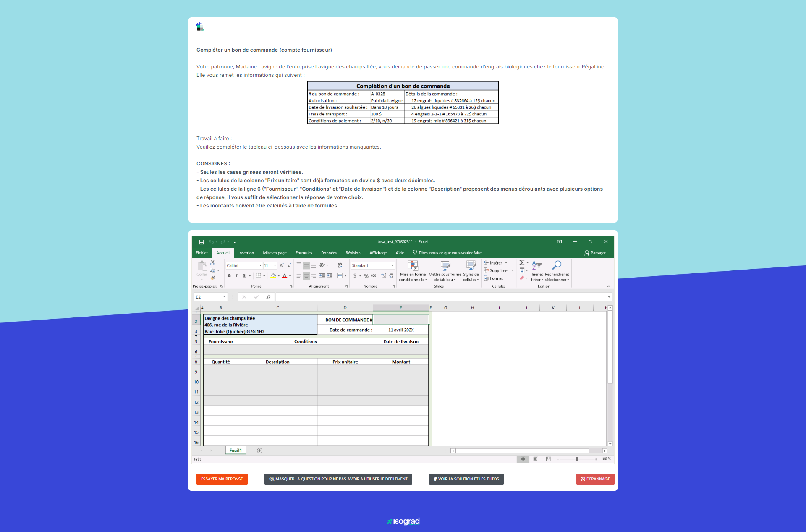Click the text orientation icon

point(322,265)
